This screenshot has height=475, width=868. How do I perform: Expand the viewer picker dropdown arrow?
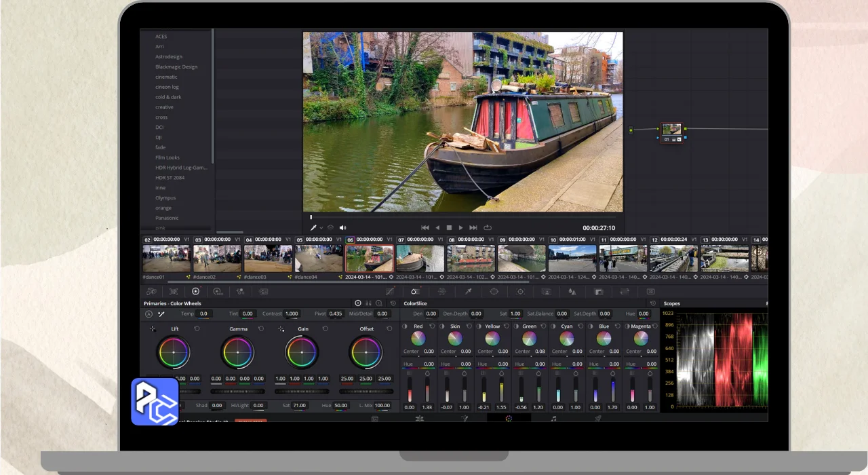click(x=321, y=228)
